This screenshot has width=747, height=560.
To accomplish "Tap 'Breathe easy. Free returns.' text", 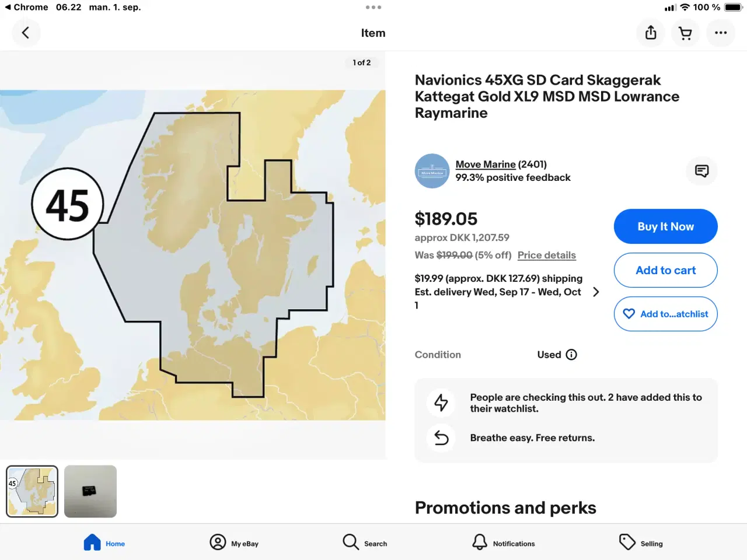I will pyautogui.click(x=533, y=438).
